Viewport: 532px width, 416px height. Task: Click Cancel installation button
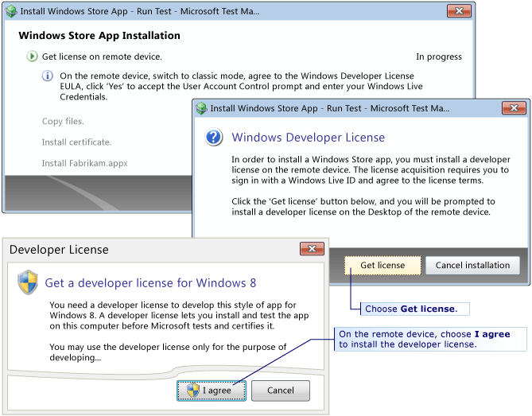coord(472,266)
